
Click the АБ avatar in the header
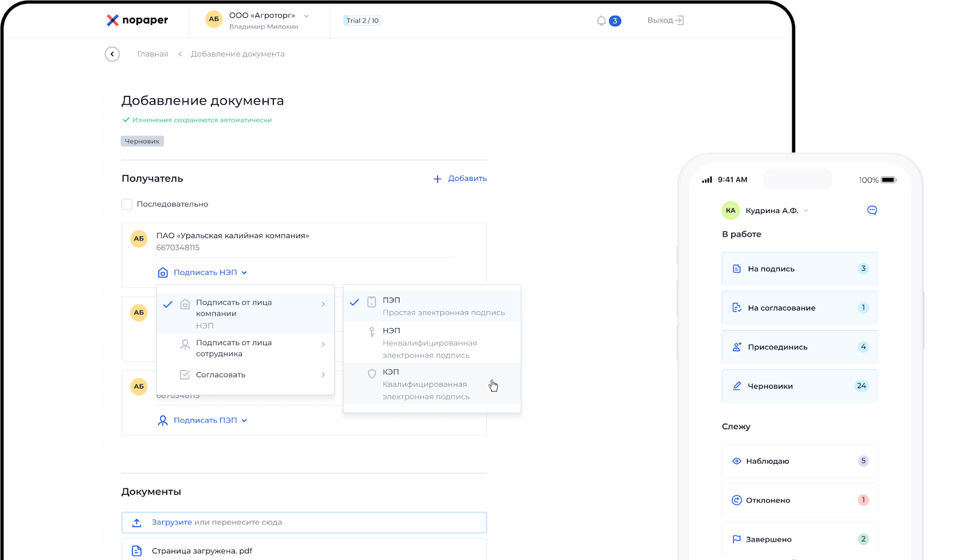tap(214, 20)
